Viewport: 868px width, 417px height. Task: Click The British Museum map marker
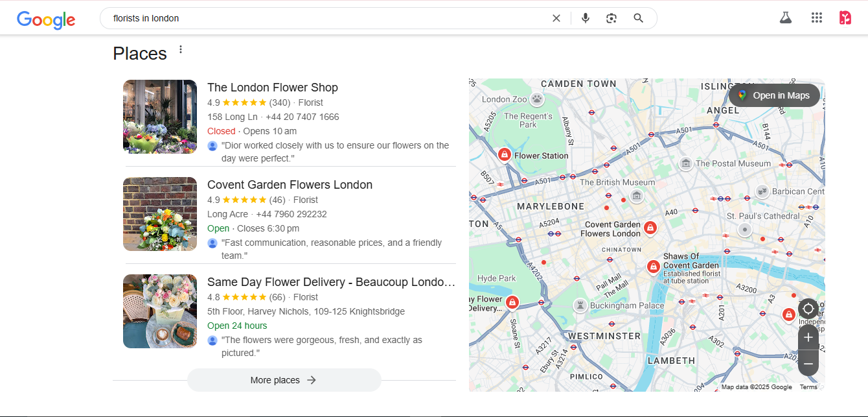pyautogui.click(x=637, y=195)
